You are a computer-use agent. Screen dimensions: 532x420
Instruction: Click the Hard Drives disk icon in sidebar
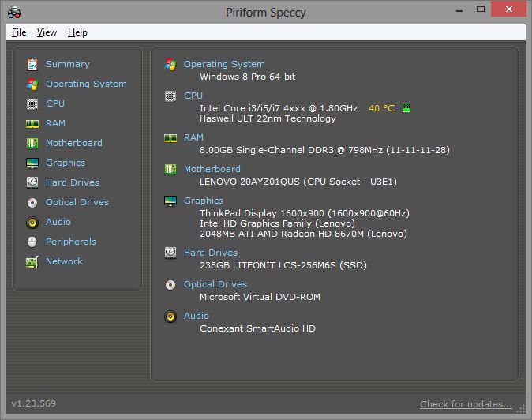[32, 182]
